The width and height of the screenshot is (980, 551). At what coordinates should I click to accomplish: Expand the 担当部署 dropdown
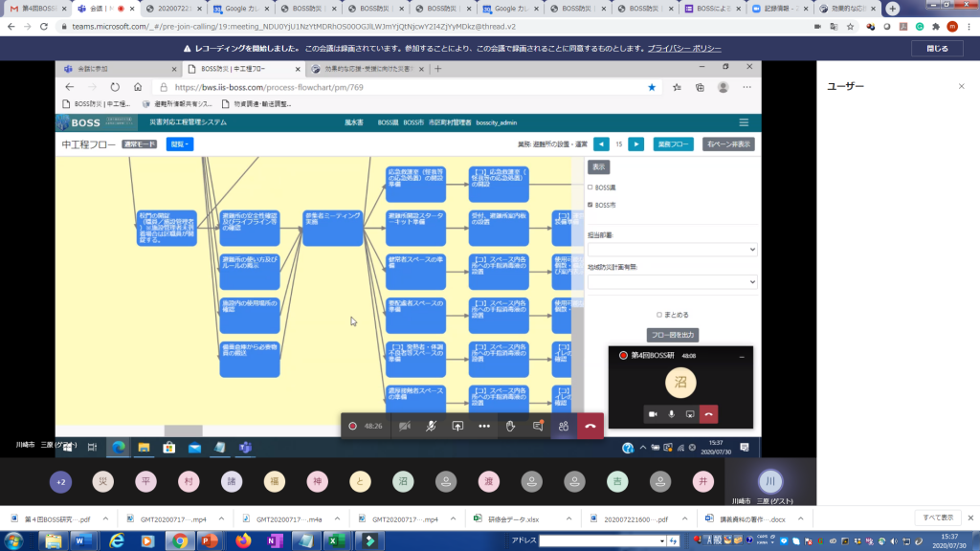[672, 250]
